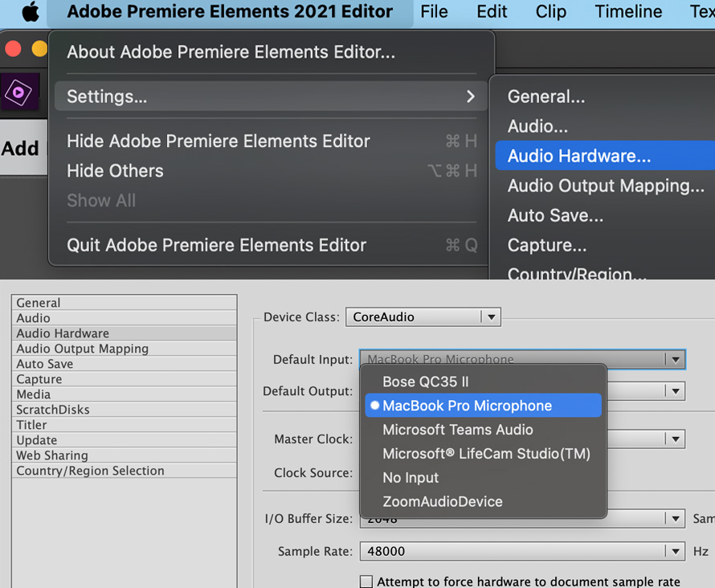This screenshot has width=715, height=588.
Task: Select Capture in preferences list
Action: [124, 379]
